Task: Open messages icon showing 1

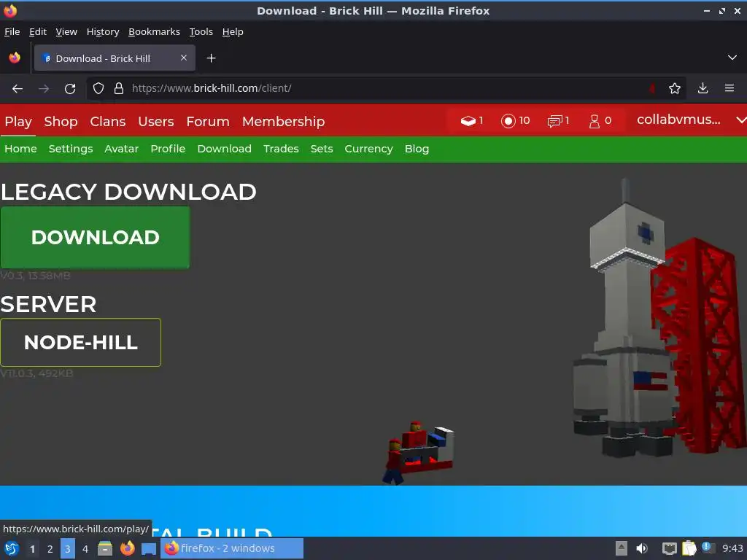Action: pyautogui.click(x=558, y=121)
